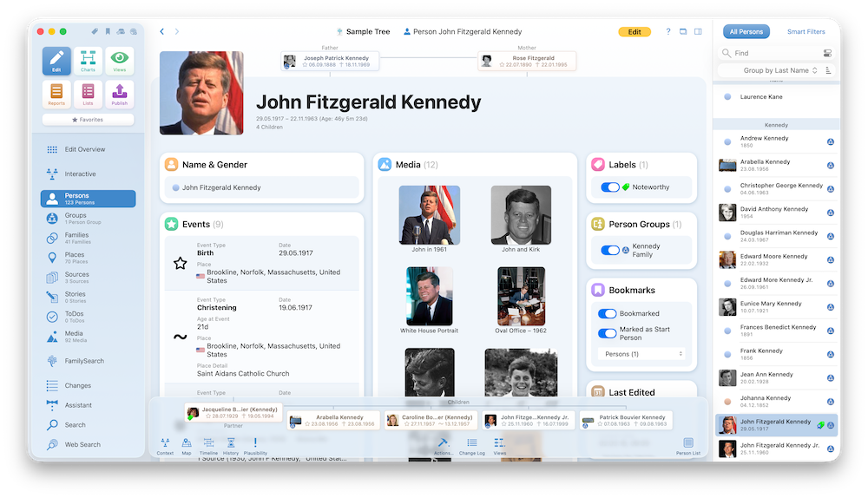Open Changes in sidebar

point(88,386)
